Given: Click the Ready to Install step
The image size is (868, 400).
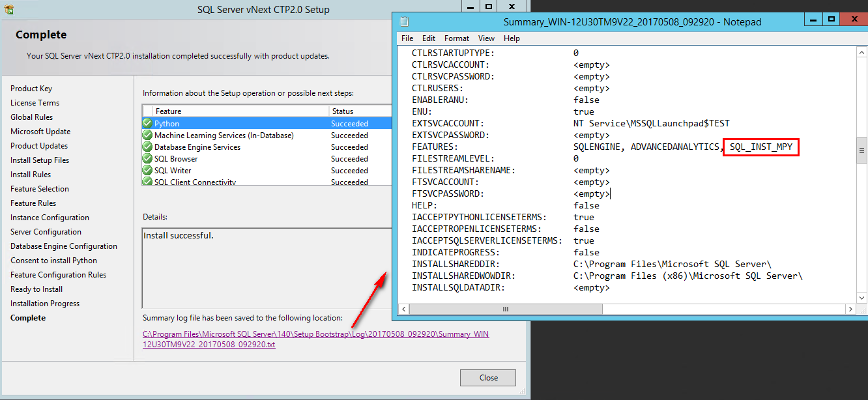Looking at the screenshot, I should click(36, 289).
